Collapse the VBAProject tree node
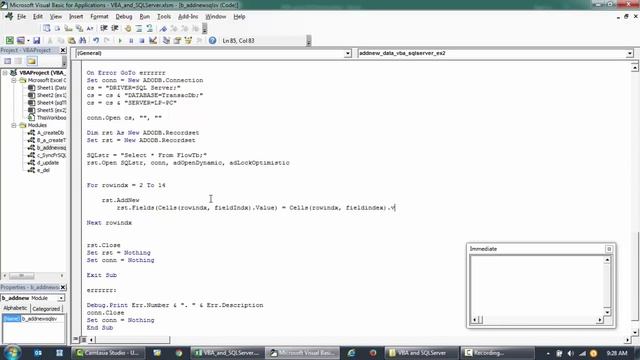Image resolution: width=640 pixels, height=360 pixels. pos(5,73)
